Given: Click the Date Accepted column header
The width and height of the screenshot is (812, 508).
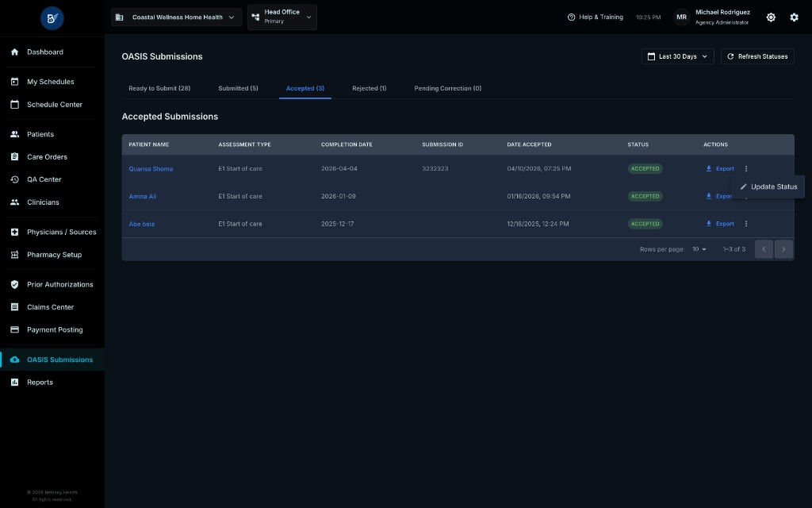Looking at the screenshot, I should 529,144.
